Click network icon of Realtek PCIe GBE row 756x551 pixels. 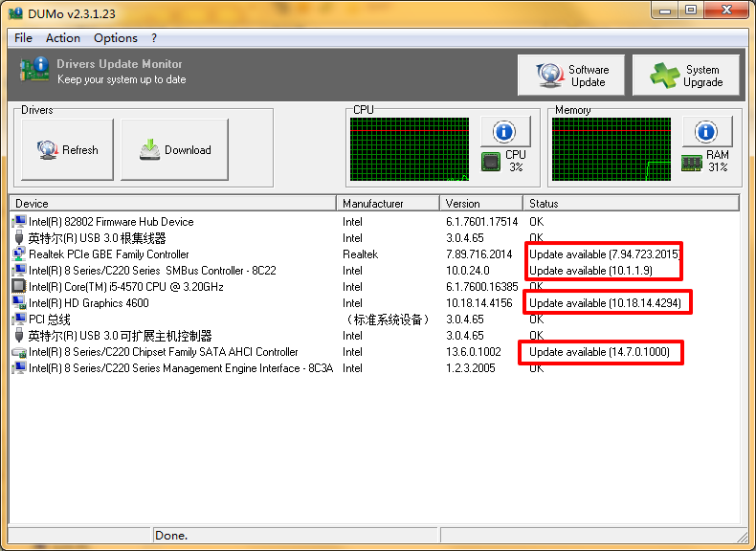(x=19, y=254)
